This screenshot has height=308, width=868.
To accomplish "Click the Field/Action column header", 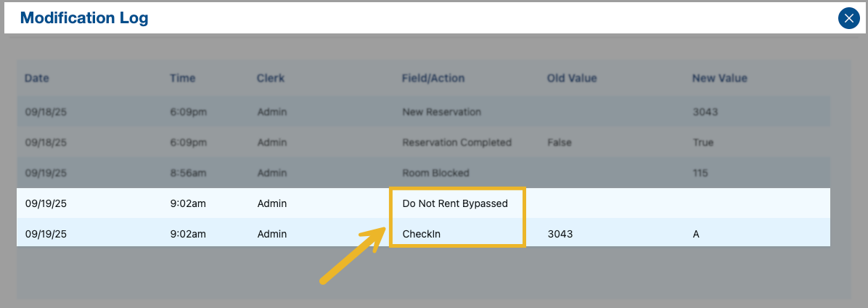I will (x=433, y=78).
